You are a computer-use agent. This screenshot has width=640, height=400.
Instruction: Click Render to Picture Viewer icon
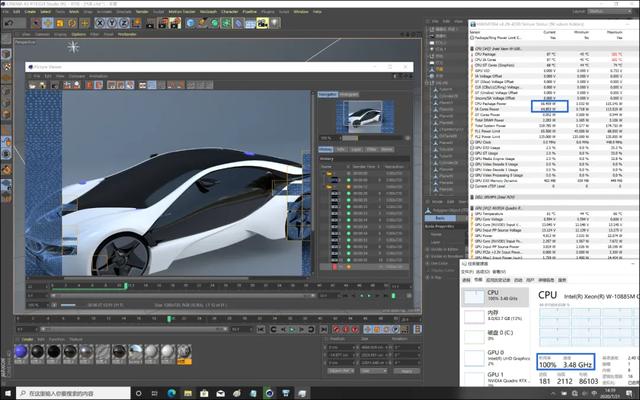click(163, 23)
